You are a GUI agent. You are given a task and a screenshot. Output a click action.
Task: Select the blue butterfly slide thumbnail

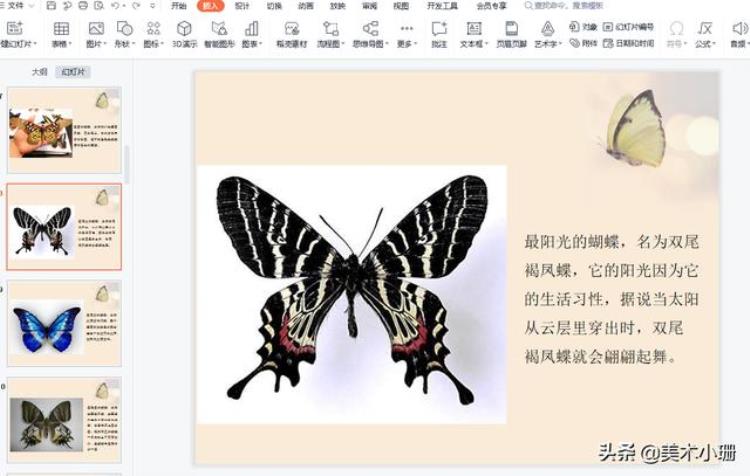click(x=64, y=324)
